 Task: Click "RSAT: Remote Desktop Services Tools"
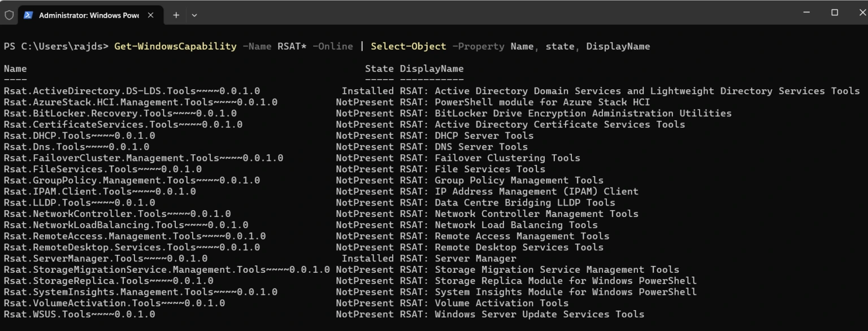pos(502,247)
